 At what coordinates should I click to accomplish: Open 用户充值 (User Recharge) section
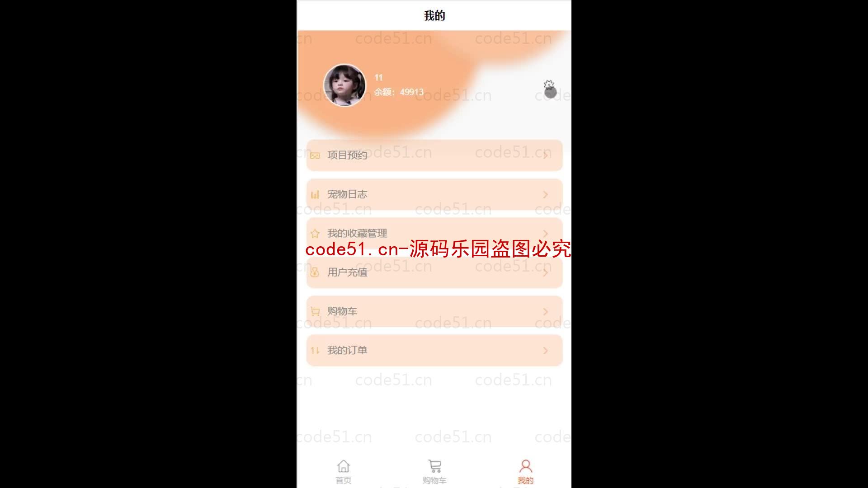coord(434,272)
